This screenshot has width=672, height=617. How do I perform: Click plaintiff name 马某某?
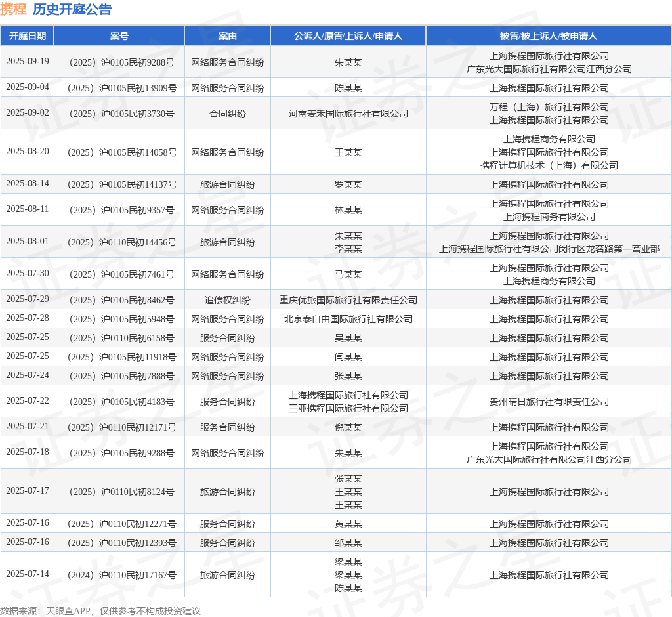(x=348, y=274)
